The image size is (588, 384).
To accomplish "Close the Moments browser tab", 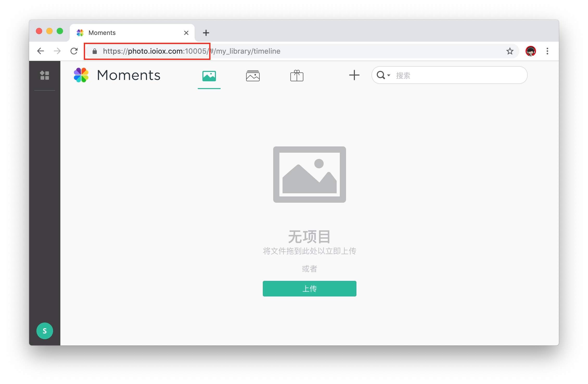I will point(186,33).
